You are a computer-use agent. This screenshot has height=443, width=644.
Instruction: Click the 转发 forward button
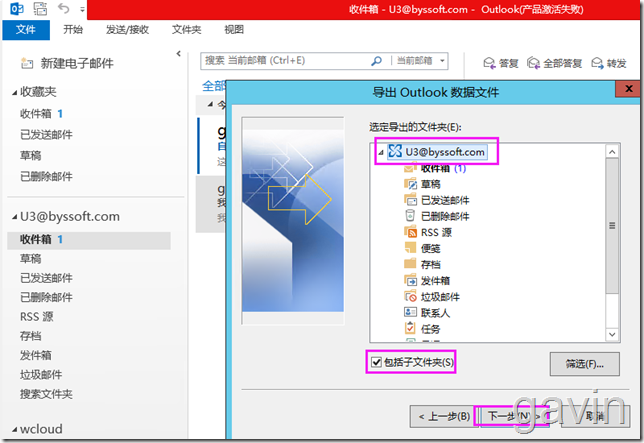609,63
